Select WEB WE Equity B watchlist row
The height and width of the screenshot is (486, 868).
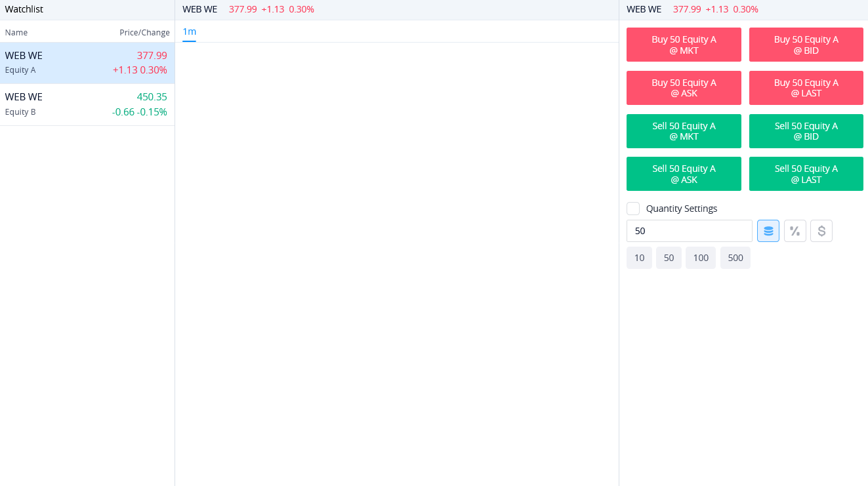coord(87,104)
